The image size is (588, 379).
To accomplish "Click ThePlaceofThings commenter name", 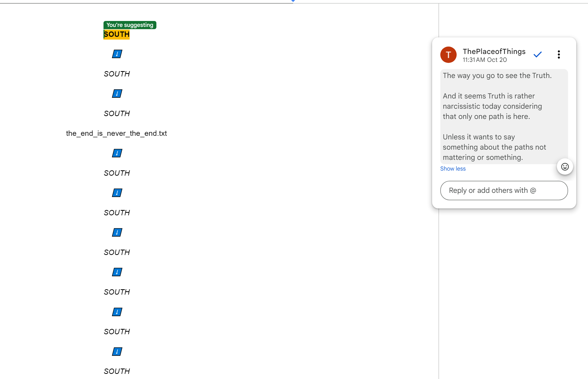I will 494,51.
